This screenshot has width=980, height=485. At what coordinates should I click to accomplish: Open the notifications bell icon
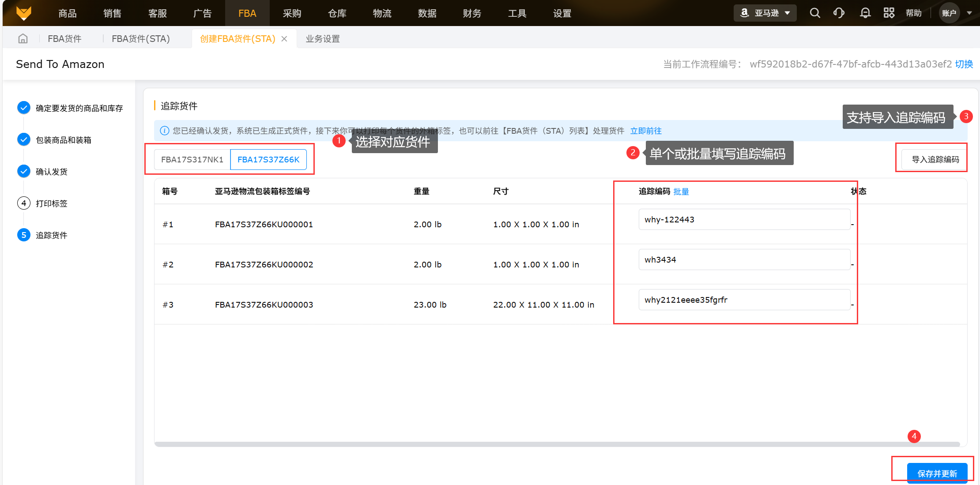(865, 13)
